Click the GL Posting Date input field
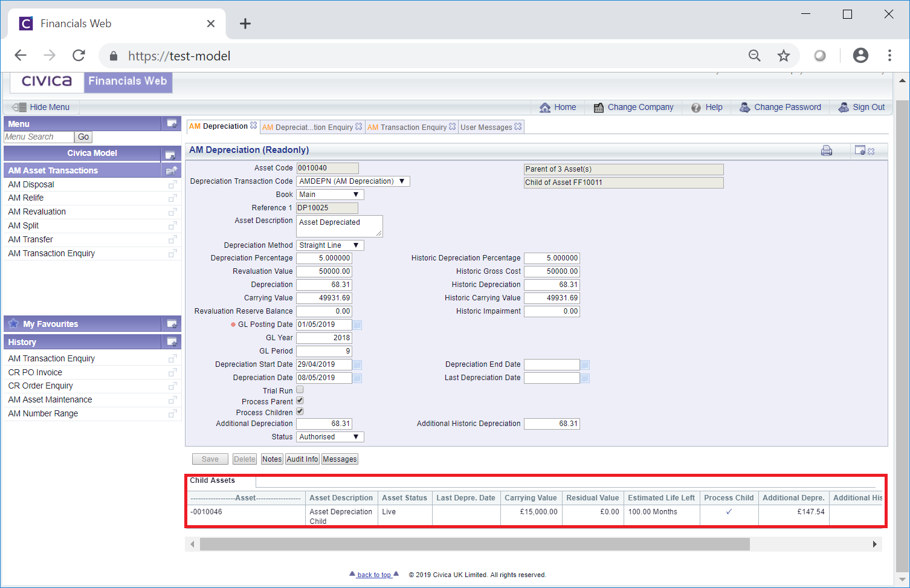910x588 pixels. pyautogui.click(x=324, y=325)
